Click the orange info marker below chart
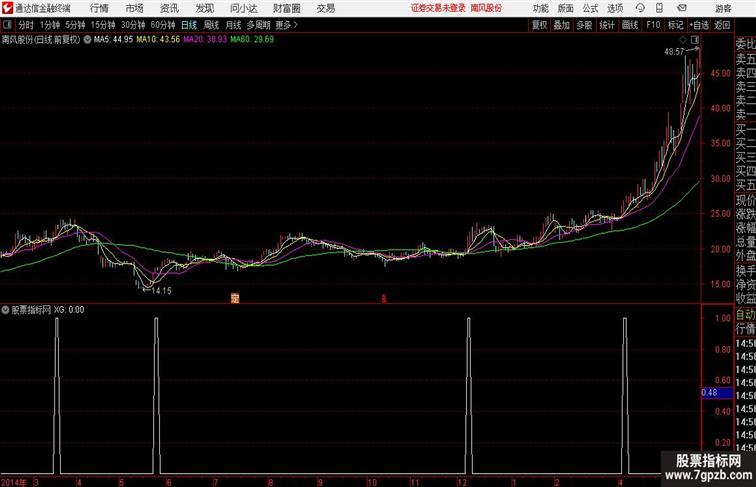 235,298
